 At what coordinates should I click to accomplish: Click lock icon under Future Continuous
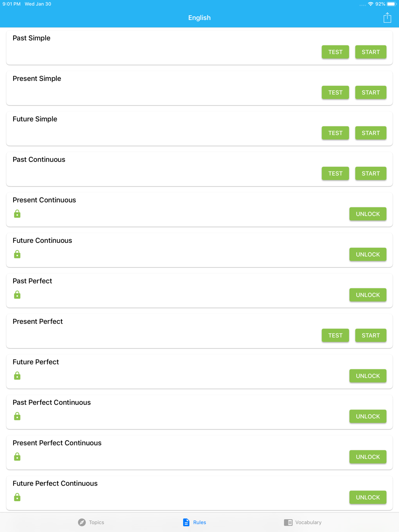(x=17, y=254)
